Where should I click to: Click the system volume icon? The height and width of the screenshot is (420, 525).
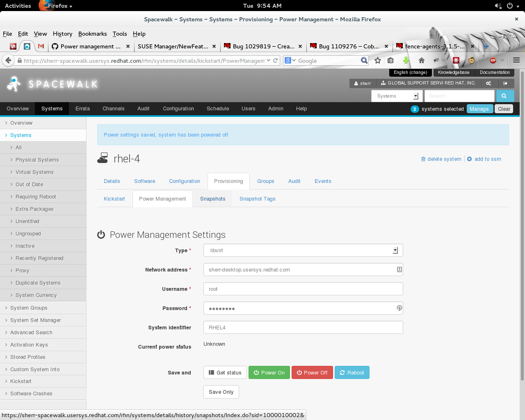tap(498, 6)
